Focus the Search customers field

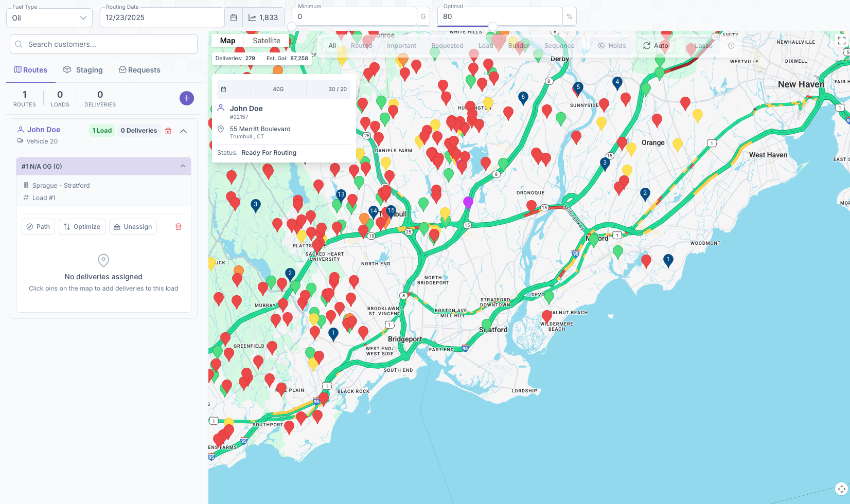pos(103,44)
